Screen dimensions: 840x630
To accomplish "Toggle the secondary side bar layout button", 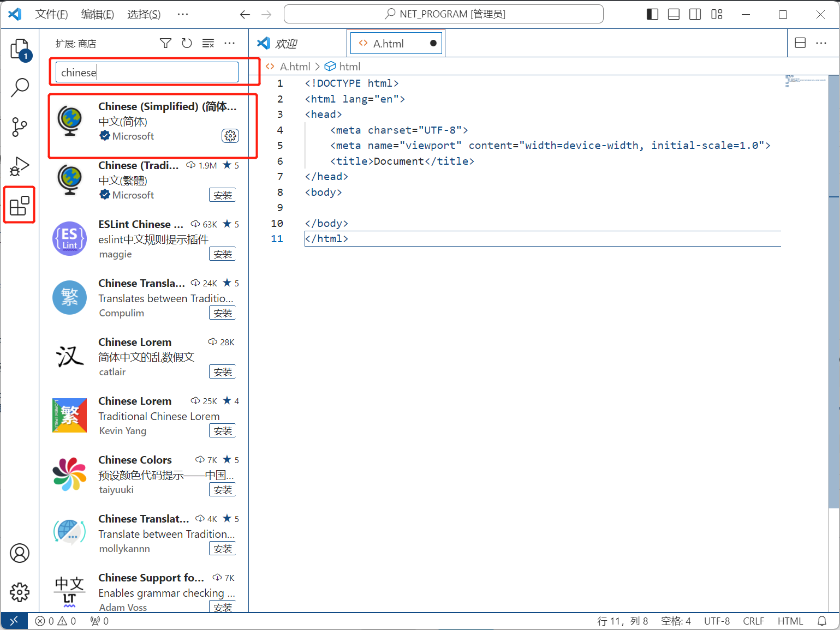I will pos(695,14).
